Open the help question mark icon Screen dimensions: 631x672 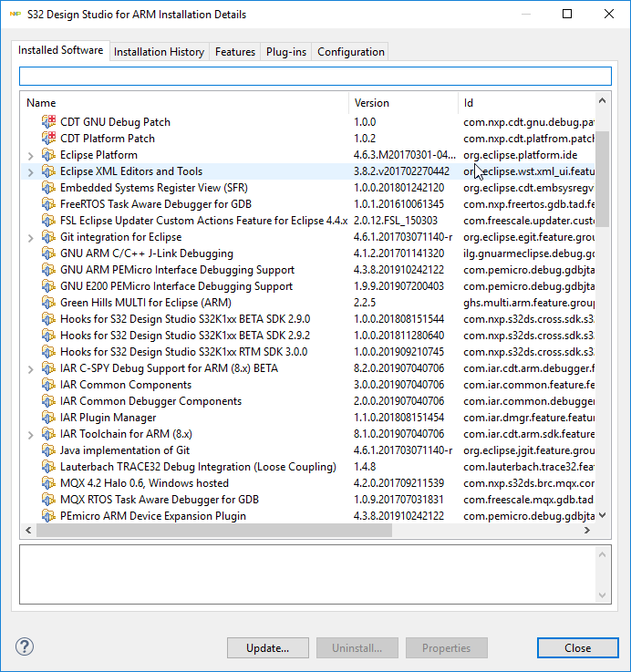[25, 647]
